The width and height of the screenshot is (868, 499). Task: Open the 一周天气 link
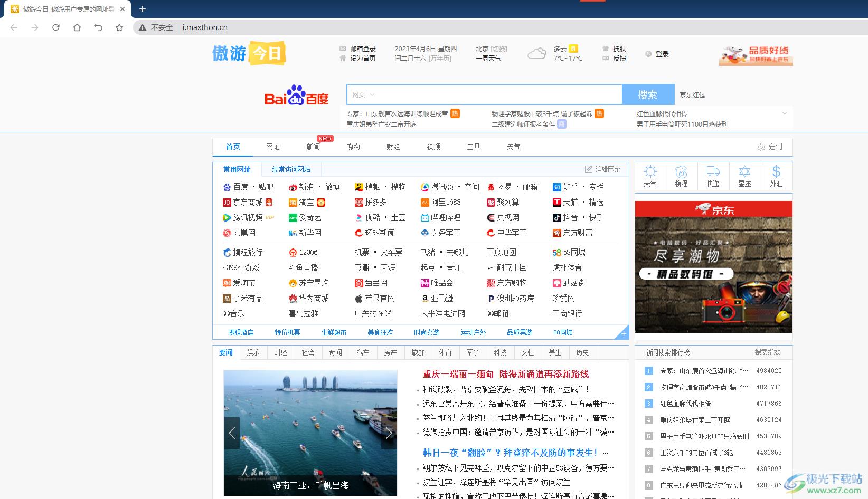[488, 58]
